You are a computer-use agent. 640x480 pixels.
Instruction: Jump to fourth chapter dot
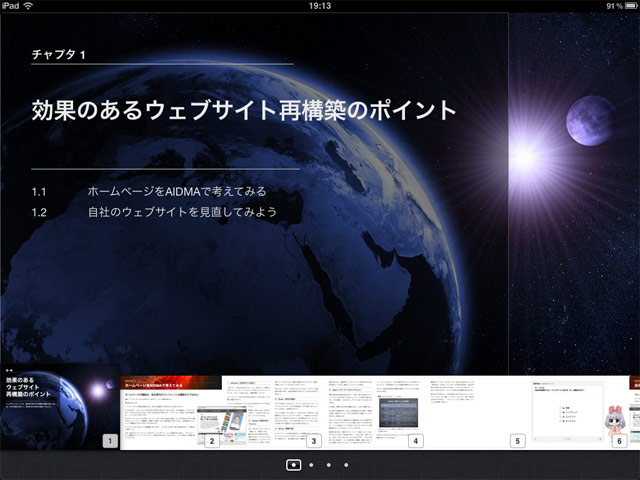(346, 465)
